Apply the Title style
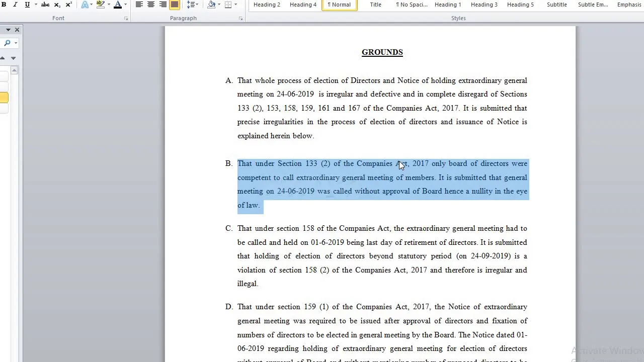 [x=376, y=5]
